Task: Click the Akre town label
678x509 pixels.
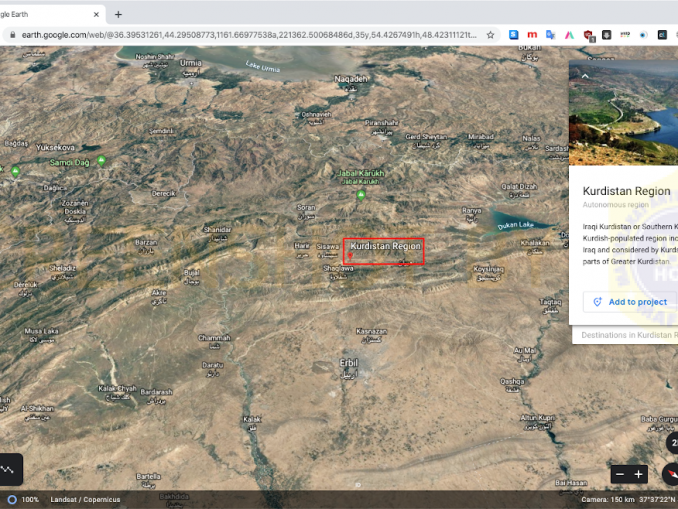Action: tap(159, 293)
